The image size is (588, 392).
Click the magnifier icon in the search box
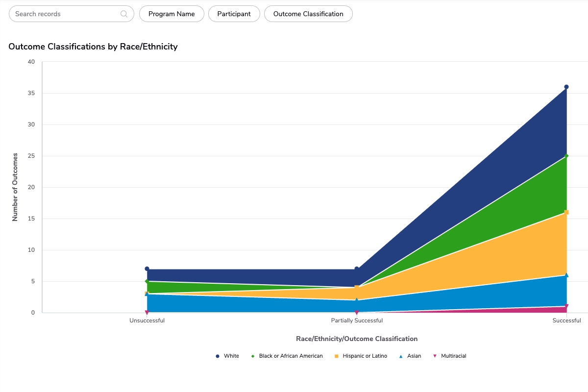tap(124, 14)
